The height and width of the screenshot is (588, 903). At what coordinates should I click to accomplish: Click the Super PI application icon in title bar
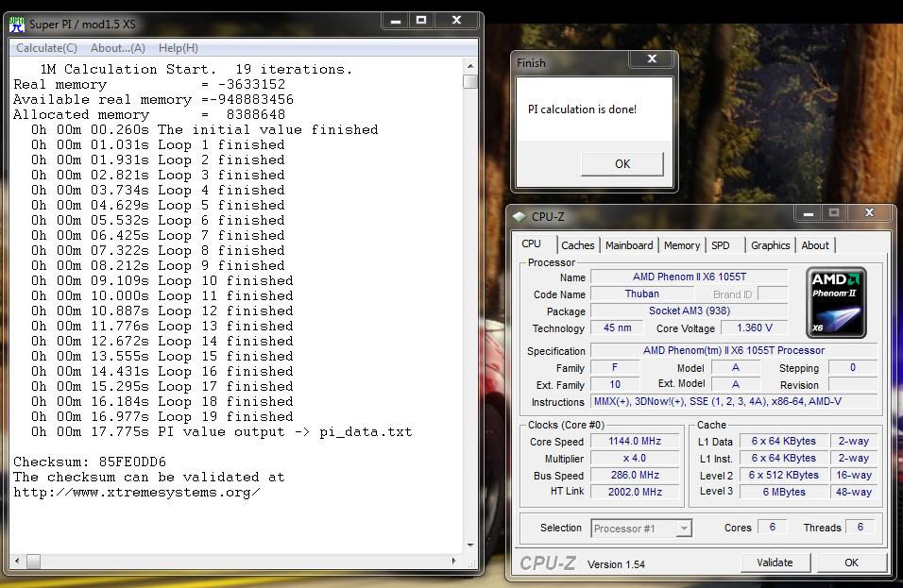click(x=17, y=25)
